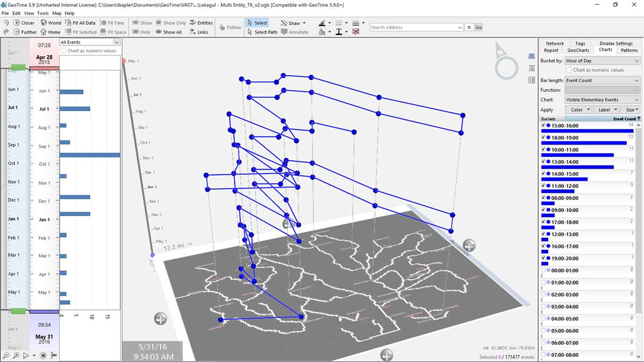Open the Bucket by dropdown

coord(602,61)
